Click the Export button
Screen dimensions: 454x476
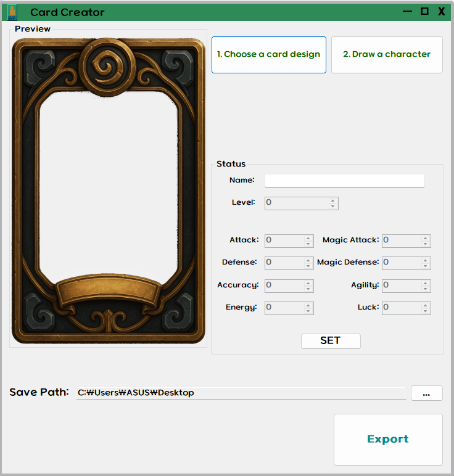click(x=388, y=439)
